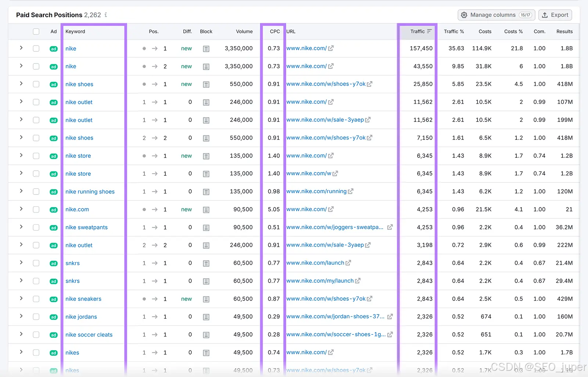This screenshot has height=377, width=588.
Task: Check the box for the nike jordans row
Action: pos(36,317)
